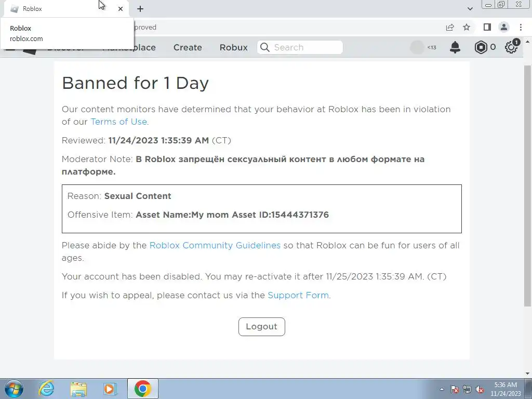The height and width of the screenshot is (399, 532).
Task: Click the scrollbar up arrow
Action: (528, 42)
